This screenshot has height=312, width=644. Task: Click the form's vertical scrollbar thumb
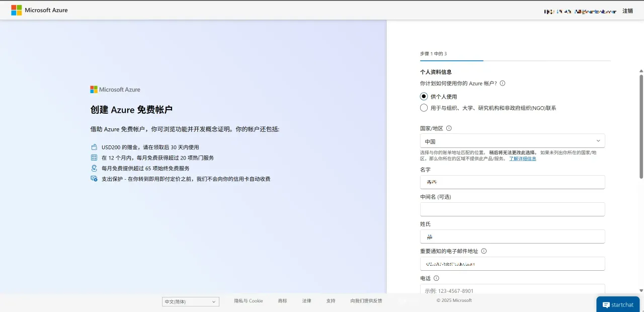point(641,126)
